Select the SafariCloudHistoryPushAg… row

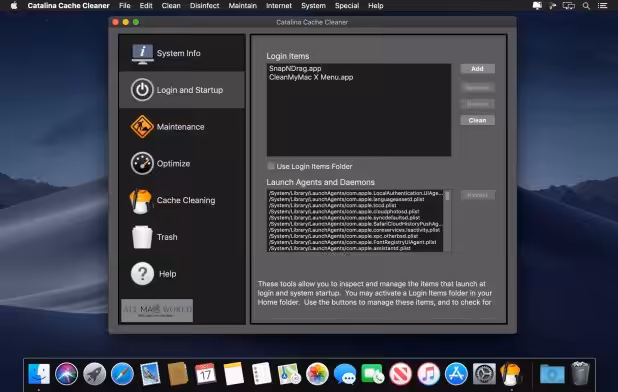[x=355, y=224]
